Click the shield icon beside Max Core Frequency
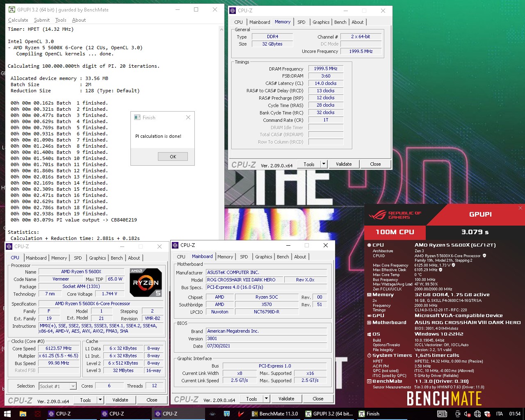This screenshot has width=525, height=420. click(453, 265)
